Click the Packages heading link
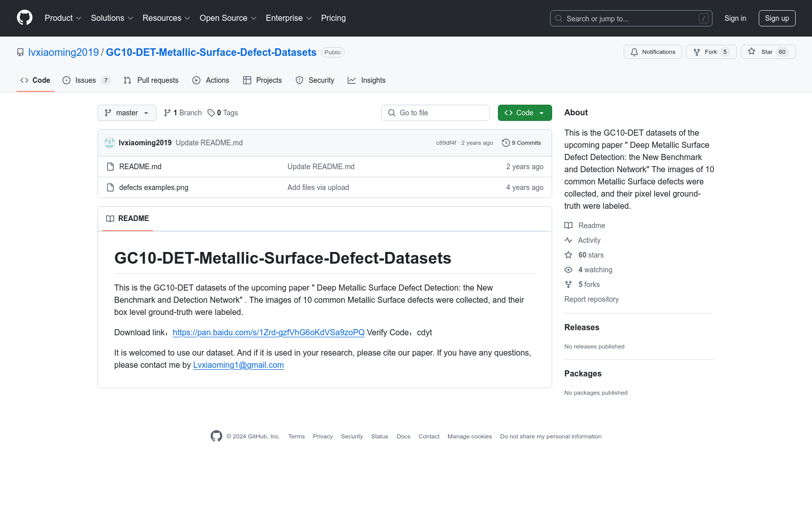The height and width of the screenshot is (508, 812). tap(583, 374)
